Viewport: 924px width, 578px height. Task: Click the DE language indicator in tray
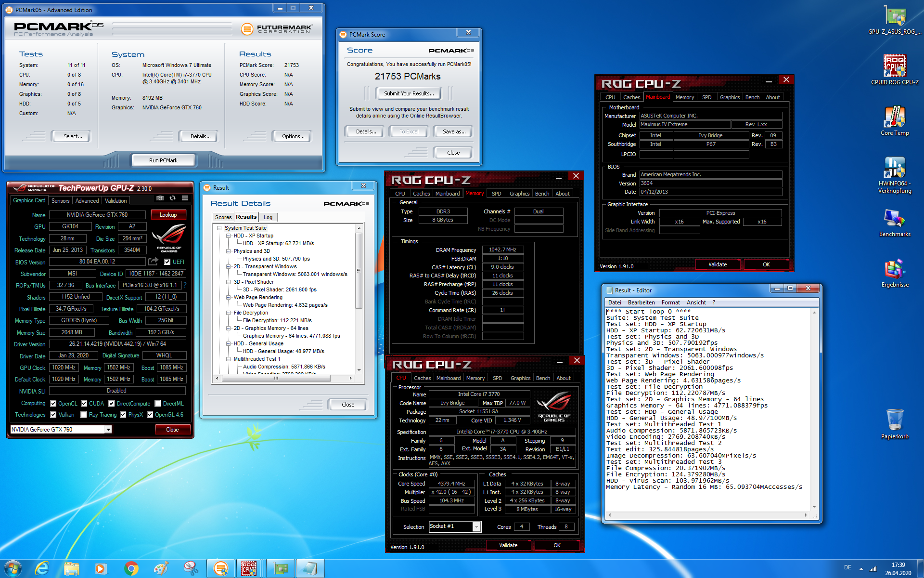click(x=847, y=567)
